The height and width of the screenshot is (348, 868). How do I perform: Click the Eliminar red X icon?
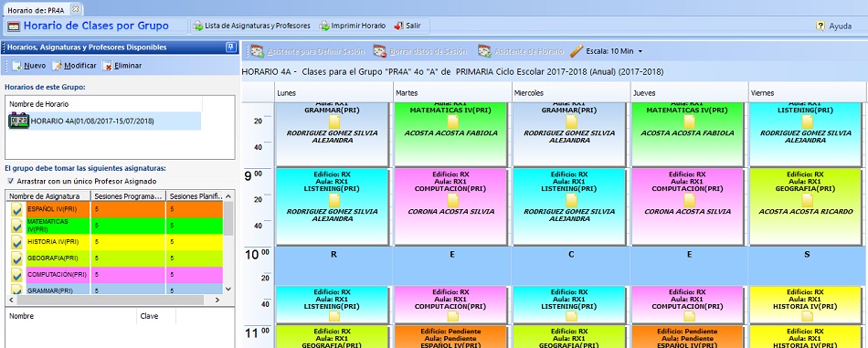pyautogui.click(x=107, y=66)
